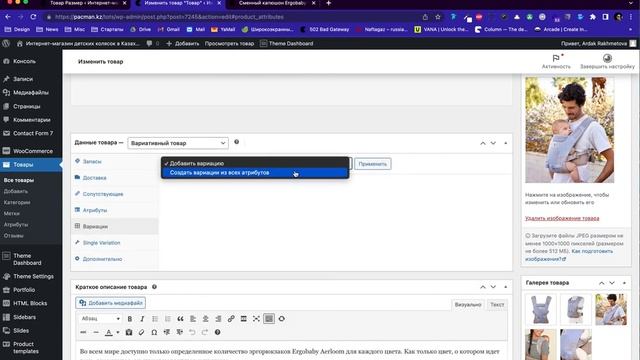Image resolution: width=640 pixels, height=360 pixels.
Task: Move Краткое описание товара panel up
Action: coord(483,287)
